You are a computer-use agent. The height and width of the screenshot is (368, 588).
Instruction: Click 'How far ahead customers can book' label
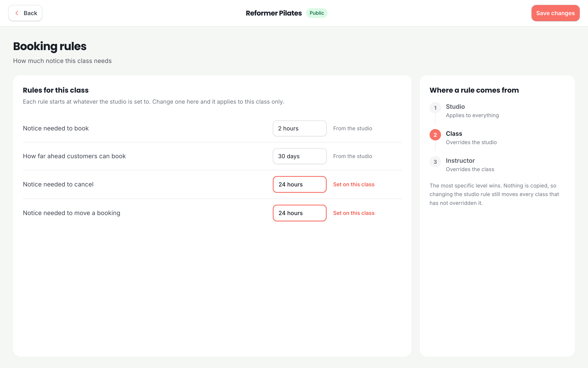pos(74,156)
